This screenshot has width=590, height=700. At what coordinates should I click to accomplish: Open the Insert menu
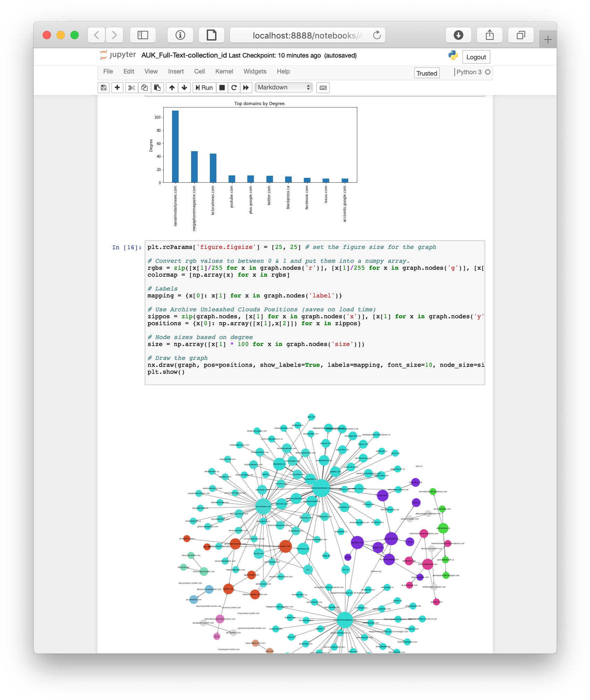coord(176,71)
